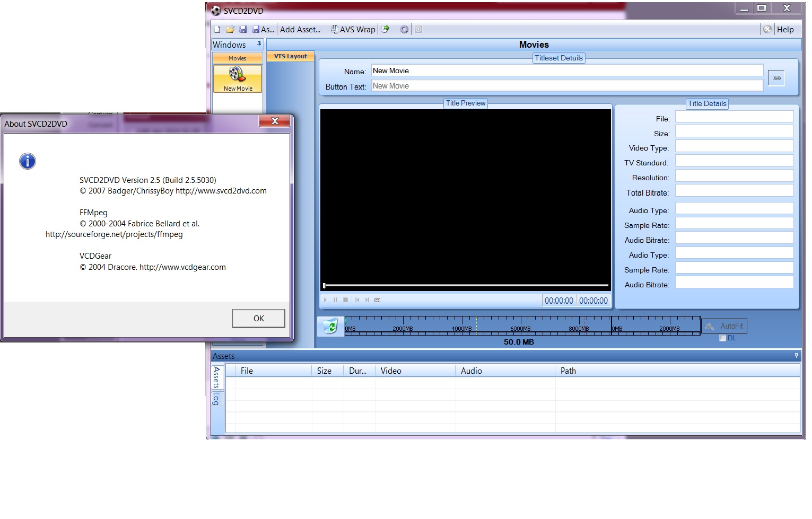This screenshot has height=519, width=812.
Task: Maximize the SVCD2DVD window
Action: point(762,8)
